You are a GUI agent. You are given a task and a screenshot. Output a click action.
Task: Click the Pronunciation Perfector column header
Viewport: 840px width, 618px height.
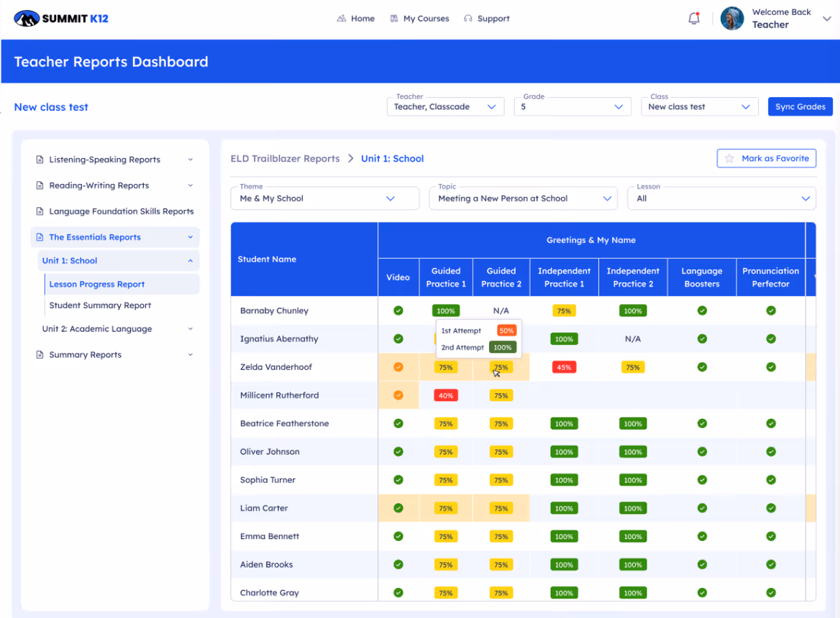(x=770, y=277)
